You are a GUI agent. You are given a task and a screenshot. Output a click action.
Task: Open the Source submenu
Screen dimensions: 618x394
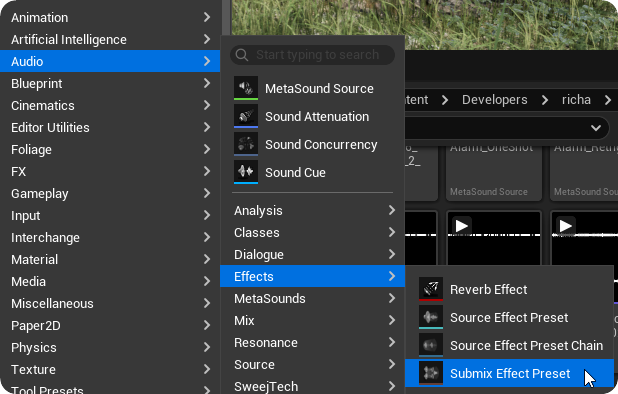312,364
